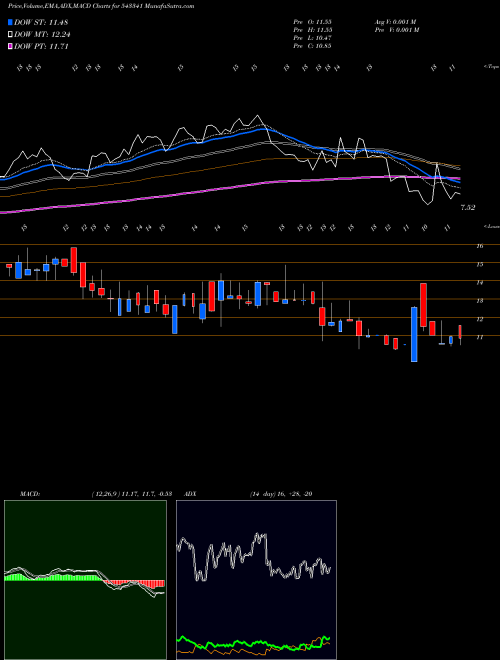Click the last red candlestick on the right
This screenshot has width=500, height=660.
460,332
